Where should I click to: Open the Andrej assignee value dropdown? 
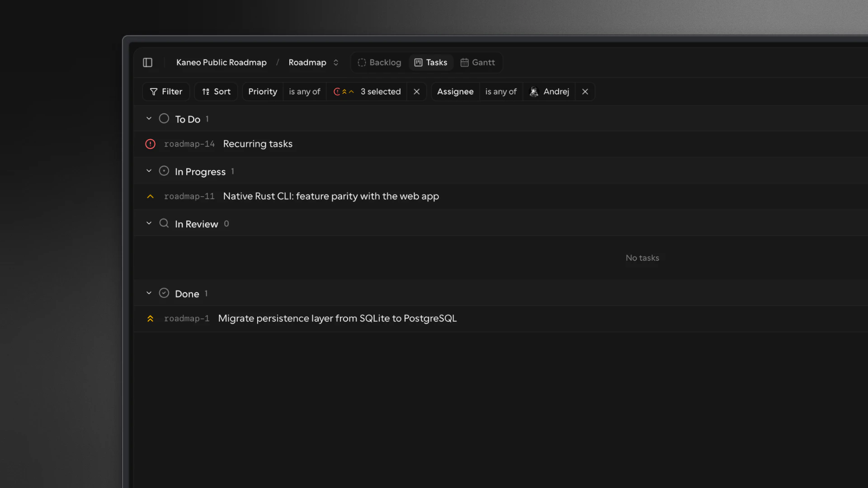click(549, 92)
